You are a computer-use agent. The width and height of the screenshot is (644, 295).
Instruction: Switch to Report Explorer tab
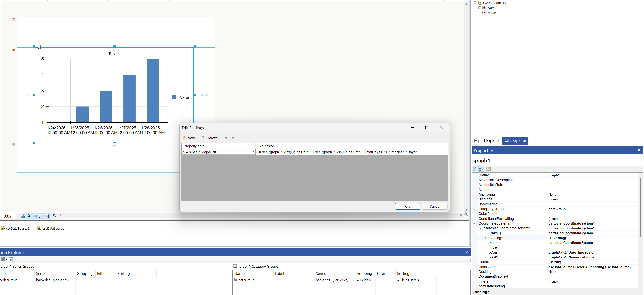tap(487, 141)
